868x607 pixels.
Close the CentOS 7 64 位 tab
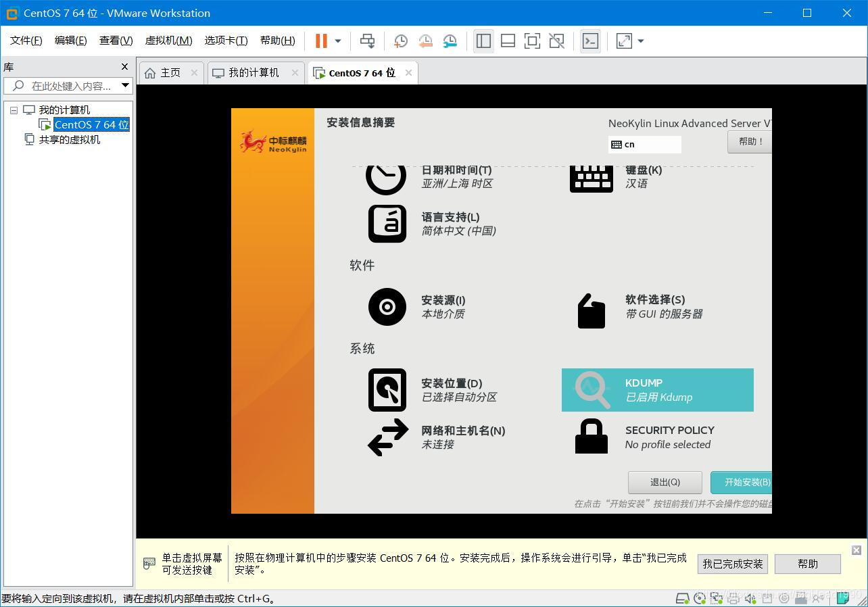point(408,73)
